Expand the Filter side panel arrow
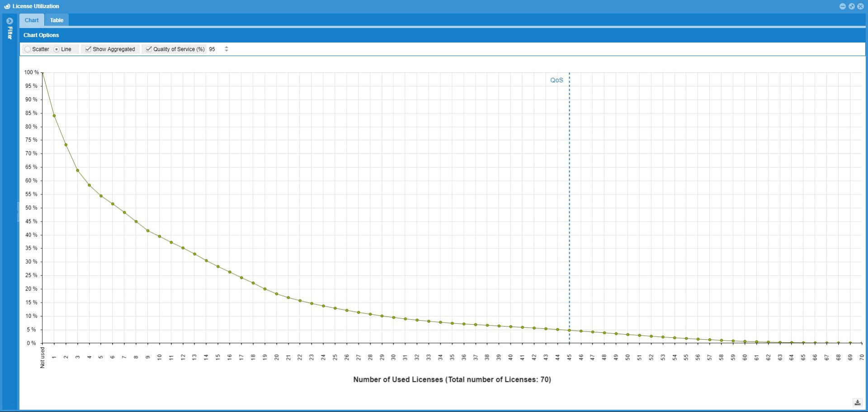 [x=9, y=21]
